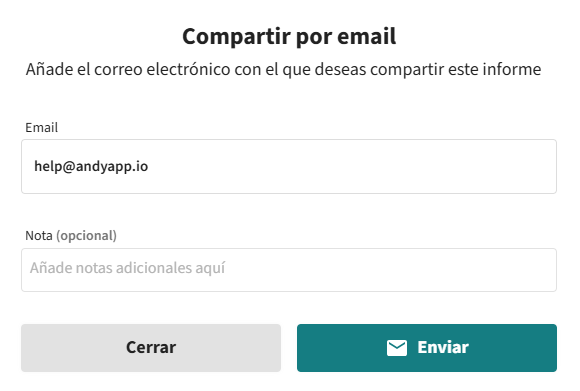Send the report with the Enviar button
The image size is (580, 391).
tap(427, 348)
